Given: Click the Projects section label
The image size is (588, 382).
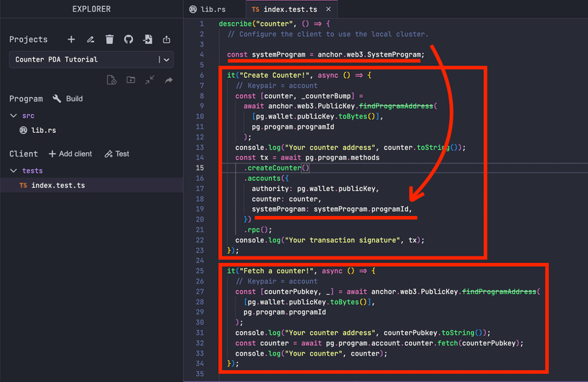Looking at the screenshot, I should pyautogui.click(x=28, y=40).
